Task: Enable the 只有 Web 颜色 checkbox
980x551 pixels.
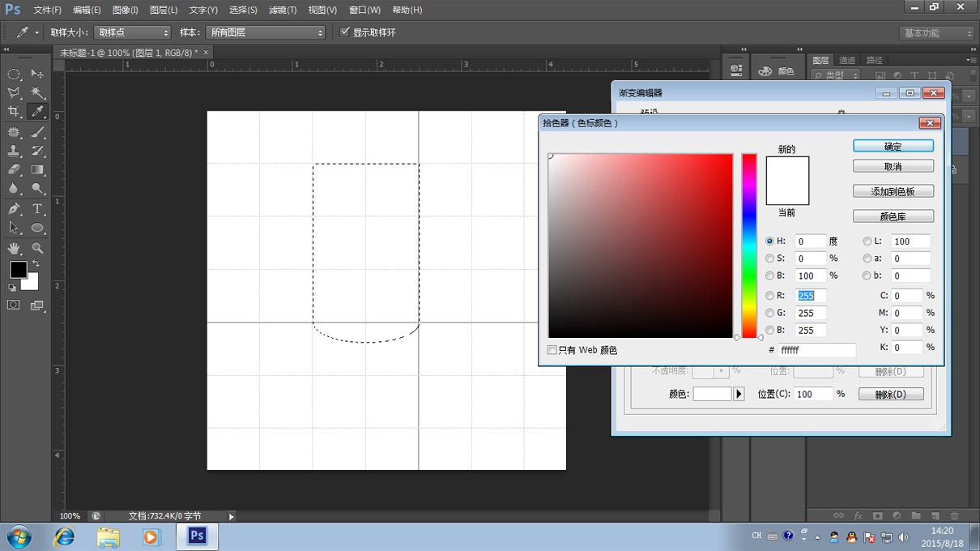Action: 552,350
